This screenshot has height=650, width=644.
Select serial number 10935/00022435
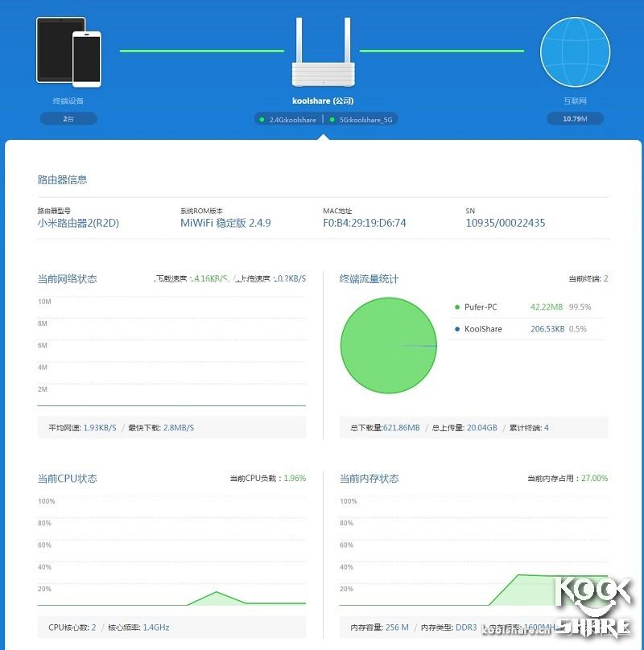506,223
